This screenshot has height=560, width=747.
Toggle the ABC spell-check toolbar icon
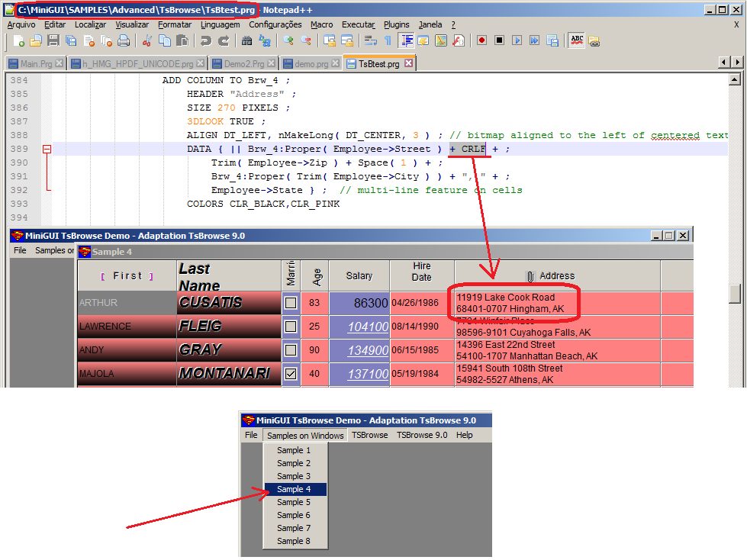(576, 41)
